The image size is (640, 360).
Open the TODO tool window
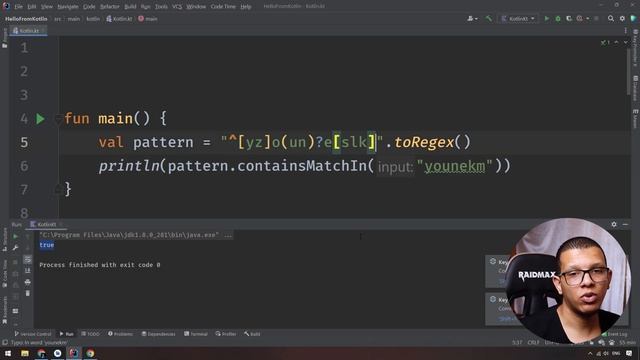coord(90,334)
